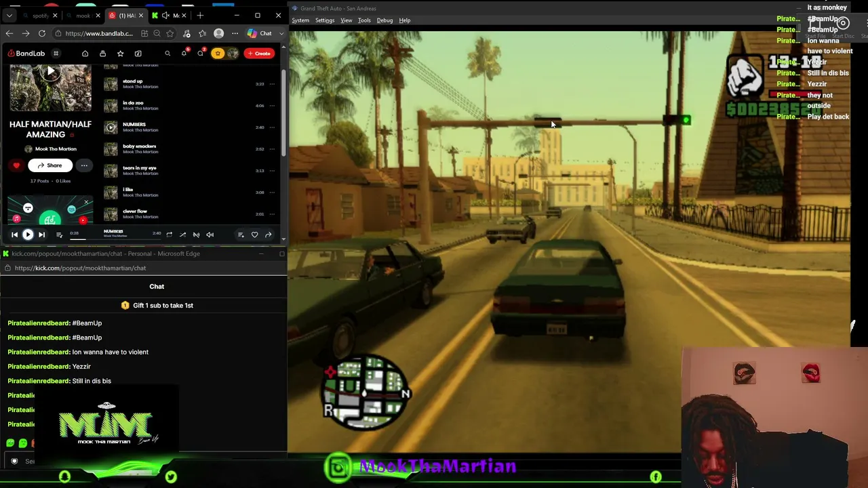The image size is (868, 488).
Task: Open the BandLab star favorites icon
Action: pyautogui.click(x=120, y=54)
